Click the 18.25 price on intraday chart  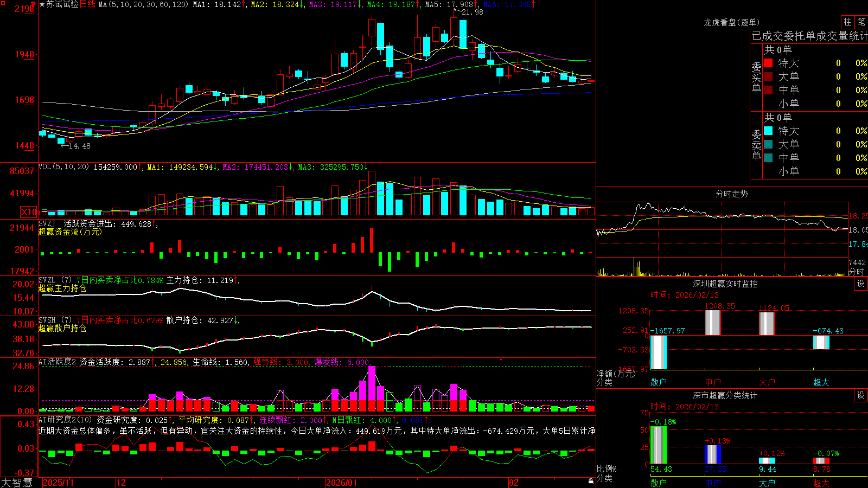point(858,216)
